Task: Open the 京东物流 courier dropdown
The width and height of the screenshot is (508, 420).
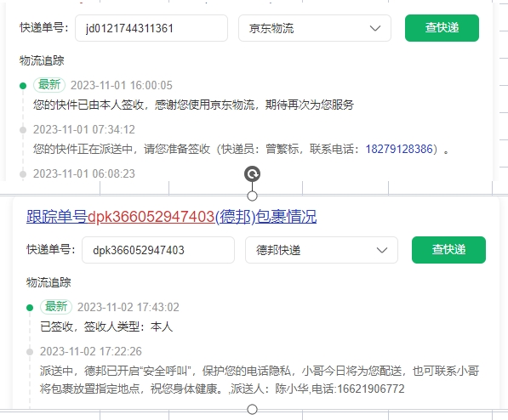Action: coord(315,28)
